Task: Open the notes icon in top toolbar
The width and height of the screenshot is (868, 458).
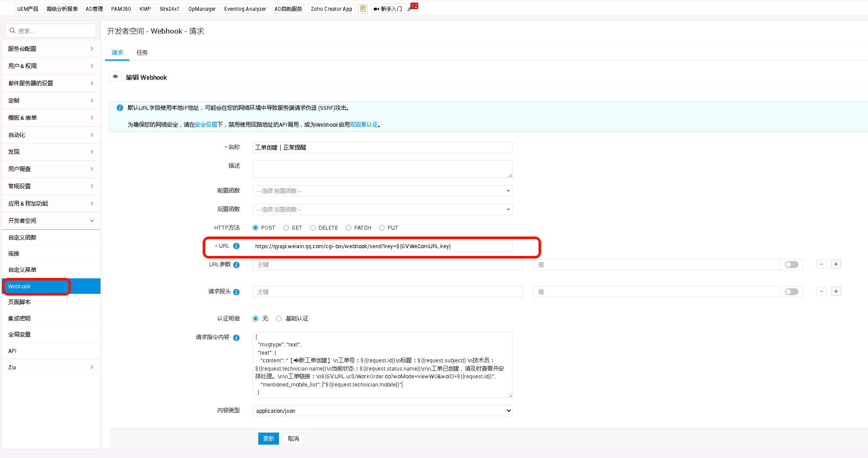Action: pos(363,9)
